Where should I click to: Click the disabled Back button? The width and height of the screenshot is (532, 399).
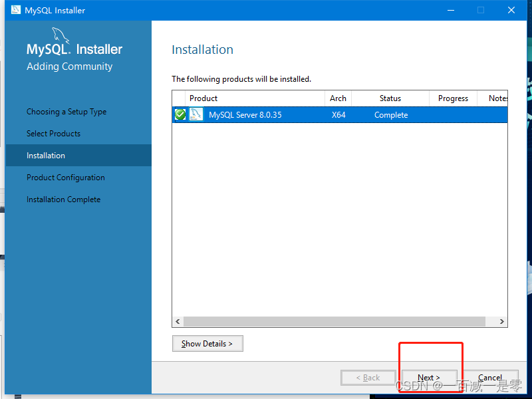point(368,378)
